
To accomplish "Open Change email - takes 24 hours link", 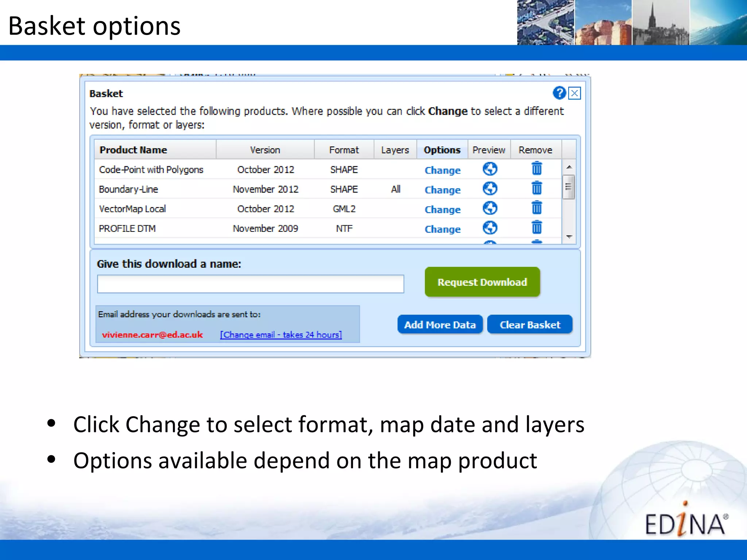I will tap(281, 335).
